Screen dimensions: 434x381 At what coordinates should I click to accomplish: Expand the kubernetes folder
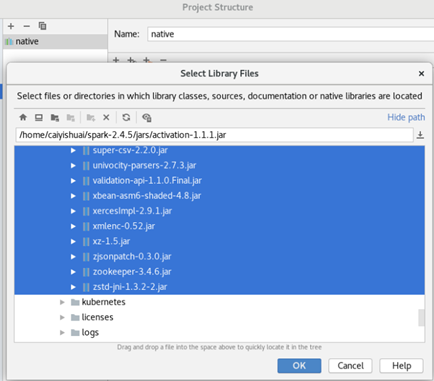click(x=62, y=302)
